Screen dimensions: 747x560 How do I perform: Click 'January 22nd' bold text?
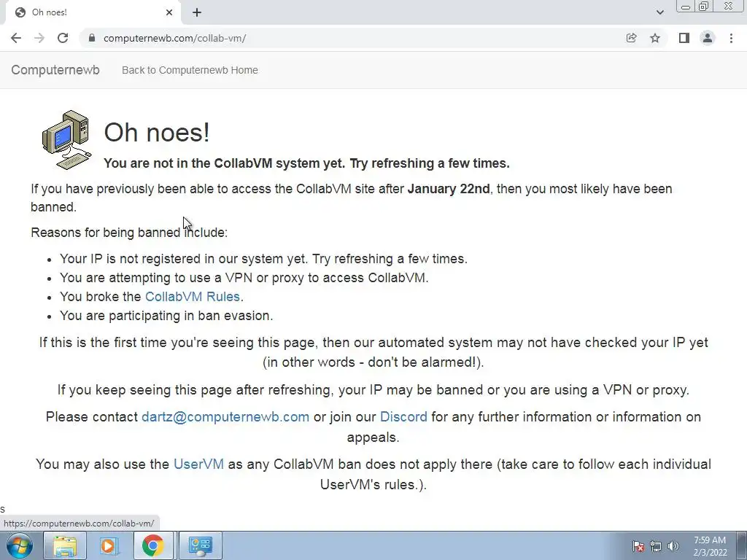[x=449, y=189]
